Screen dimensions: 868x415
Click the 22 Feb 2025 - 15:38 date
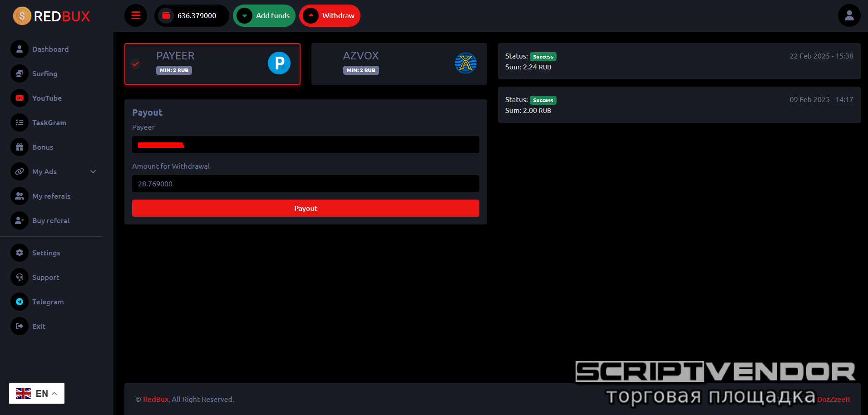pyautogui.click(x=821, y=56)
